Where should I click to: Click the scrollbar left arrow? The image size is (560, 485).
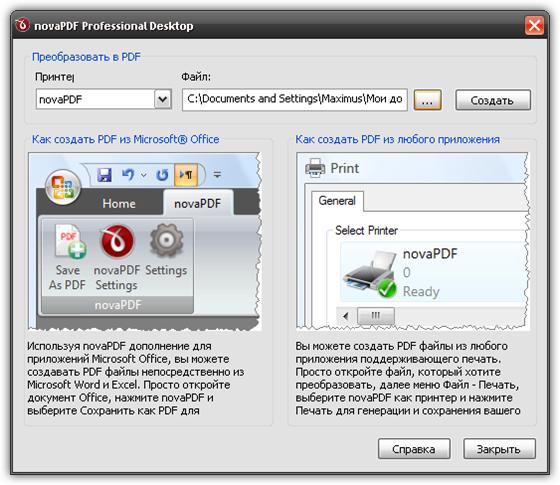(345, 316)
